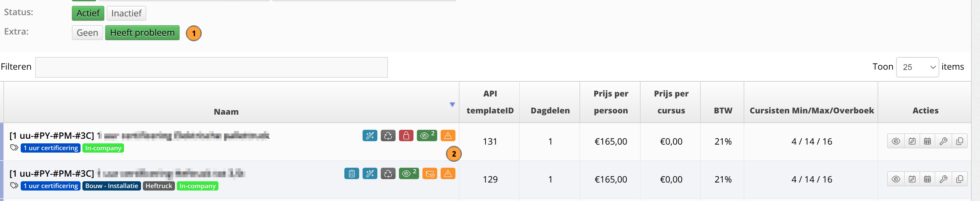Screen dimensions: 980x201
Task: Click edit-calendar action for template 129
Action: (912, 179)
